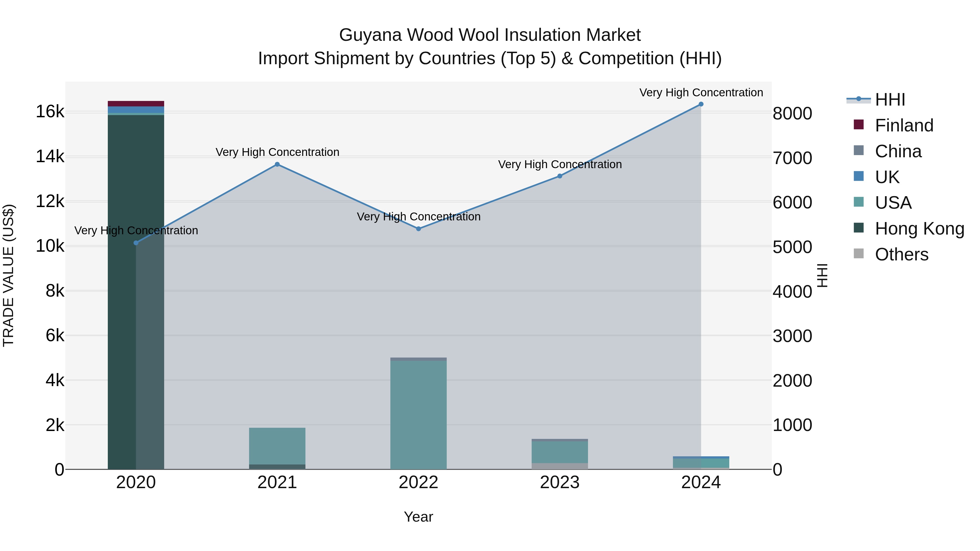The image size is (980, 551).
Task: Click the UK bar segment in 2020
Action: point(136,109)
